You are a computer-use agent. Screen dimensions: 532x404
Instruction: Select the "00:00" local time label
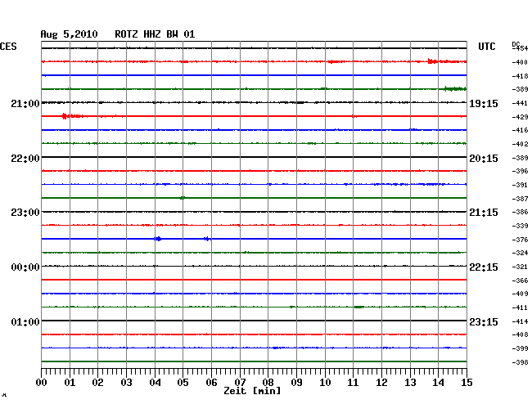tap(25, 267)
